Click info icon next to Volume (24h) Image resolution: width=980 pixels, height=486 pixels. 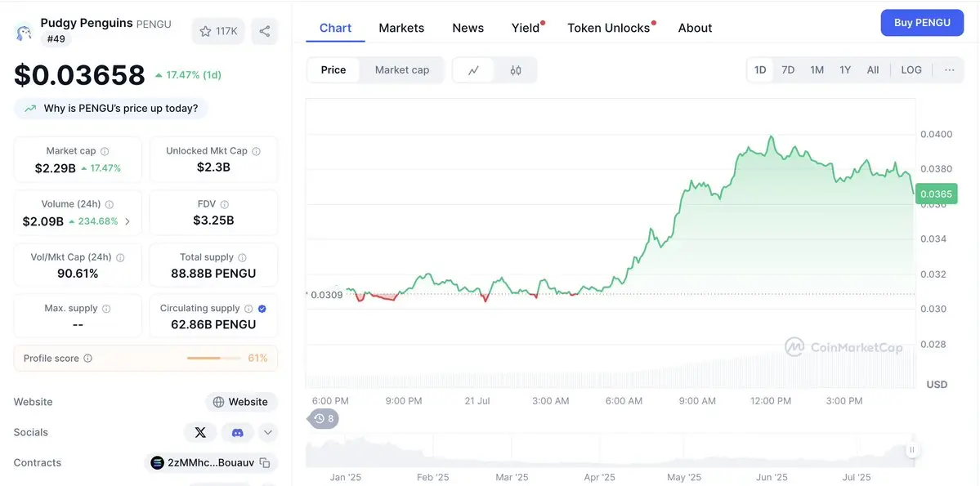pyautogui.click(x=110, y=204)
